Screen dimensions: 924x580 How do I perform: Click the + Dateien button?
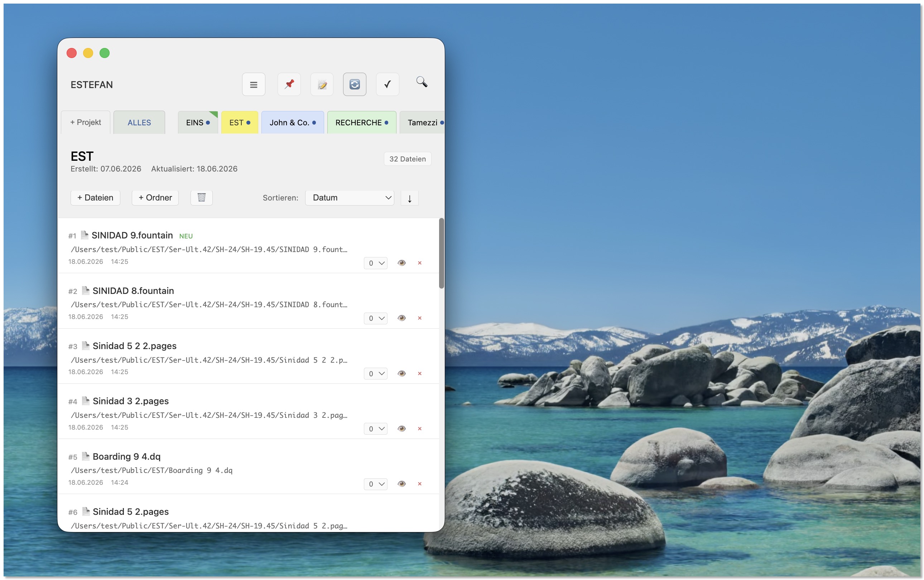(x=95, y=198)
